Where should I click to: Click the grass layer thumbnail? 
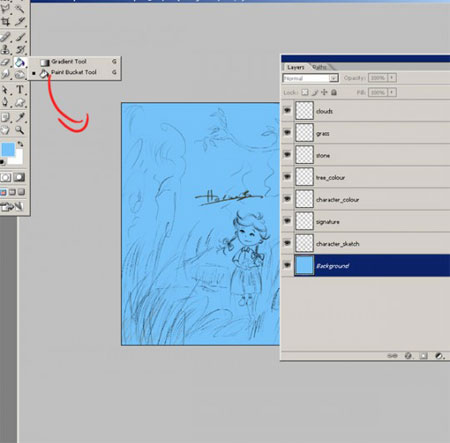[304, 133]
